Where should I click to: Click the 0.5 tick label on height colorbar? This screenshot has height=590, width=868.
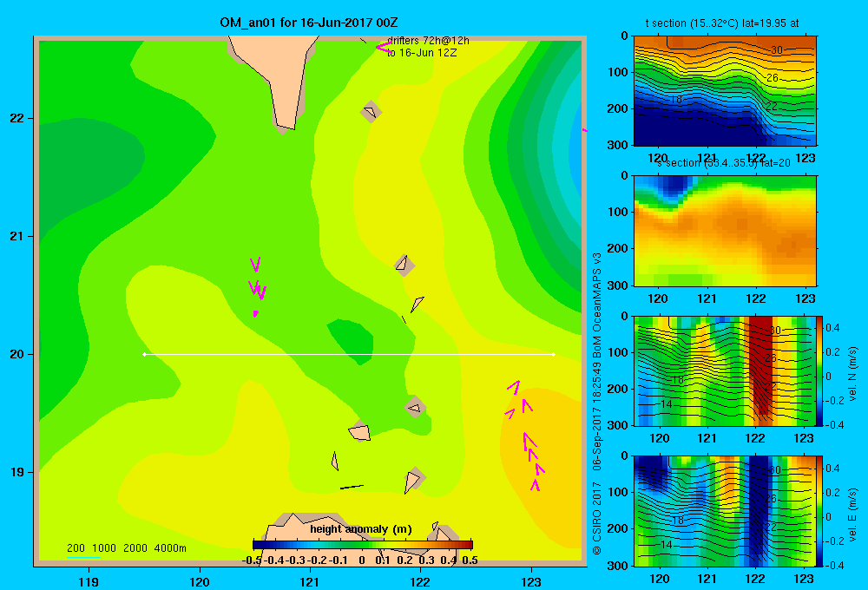point(470,560)
